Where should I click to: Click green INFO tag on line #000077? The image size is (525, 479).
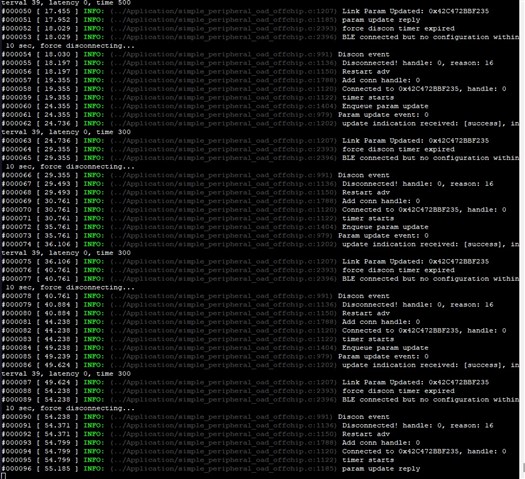94,279
